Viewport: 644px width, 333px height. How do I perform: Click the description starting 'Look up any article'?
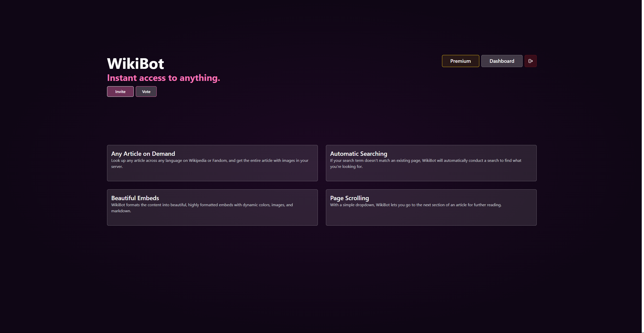pyautogui.click(x=210, y=163)
